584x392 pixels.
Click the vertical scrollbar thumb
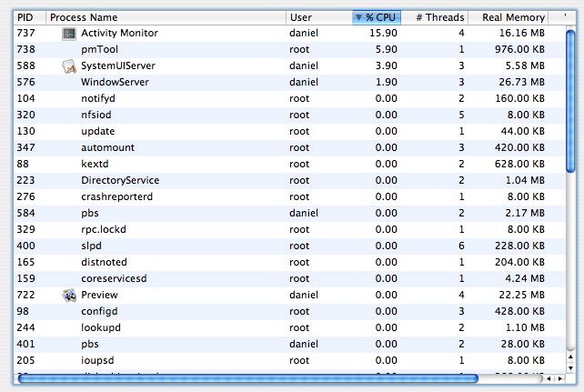[x=570, y=101]
